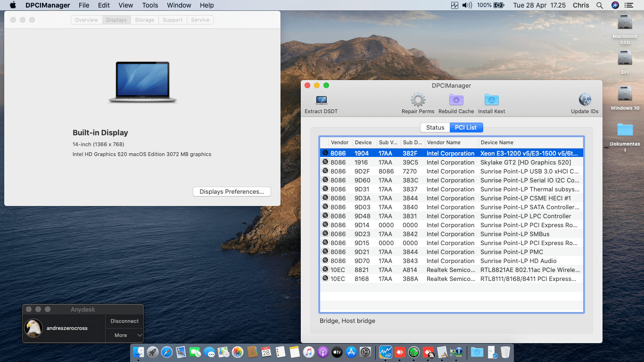The image size is (644, 362).
Task: Click the Siri icon in menu bar
Action: tap(615, 5)
